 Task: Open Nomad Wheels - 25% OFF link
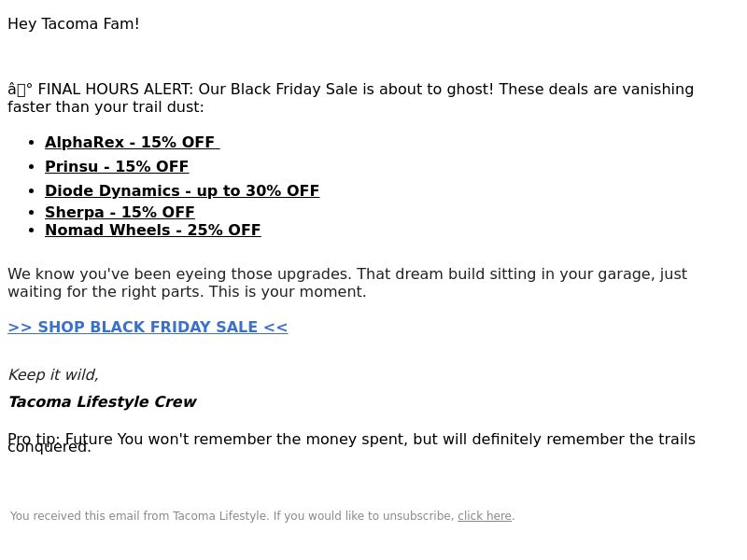click(x=153, y=230)
